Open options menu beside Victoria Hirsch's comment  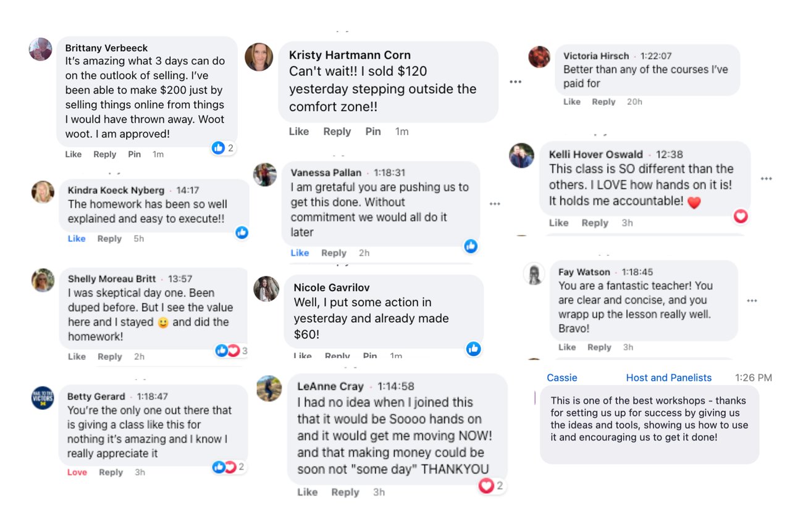pos(515,82)
